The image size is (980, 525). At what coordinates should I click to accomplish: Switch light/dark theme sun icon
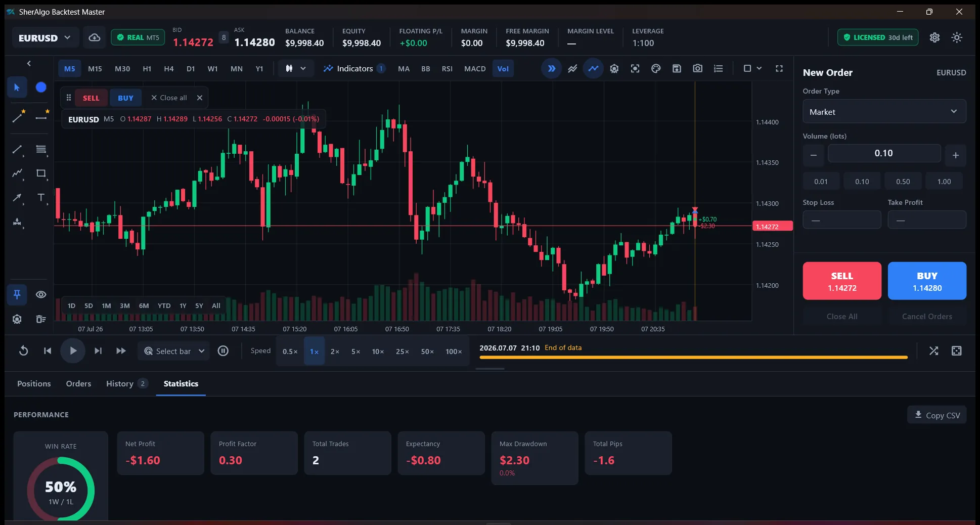(957, 37)
